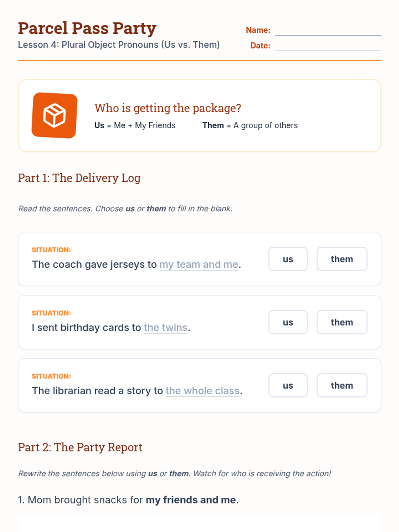Pick "them" for the librarian story sentence

click(342, 385)
